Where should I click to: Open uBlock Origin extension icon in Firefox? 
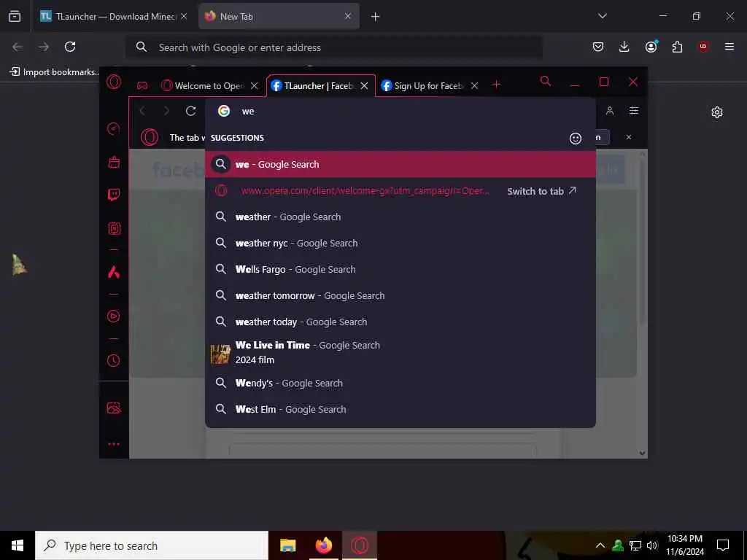coord(703,47)
